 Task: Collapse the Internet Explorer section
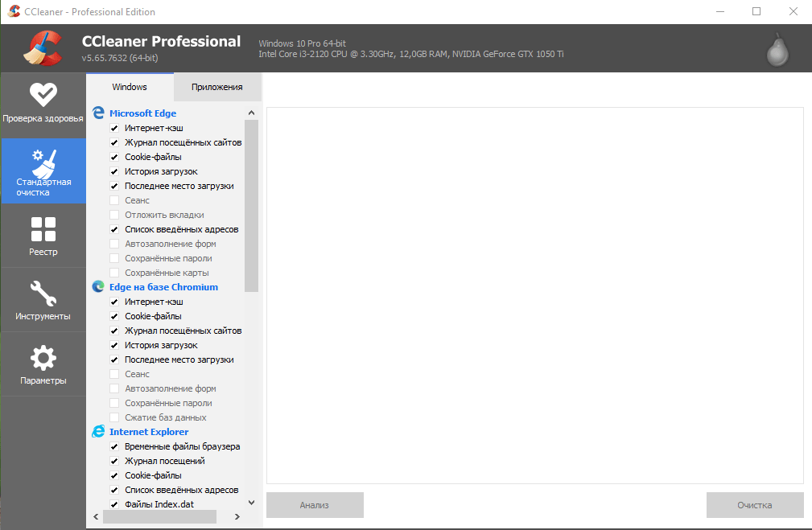148,432
